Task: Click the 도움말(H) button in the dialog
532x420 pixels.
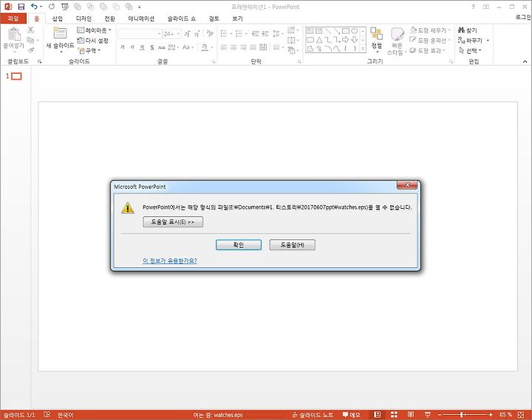Action: click(x=292, y=245)
